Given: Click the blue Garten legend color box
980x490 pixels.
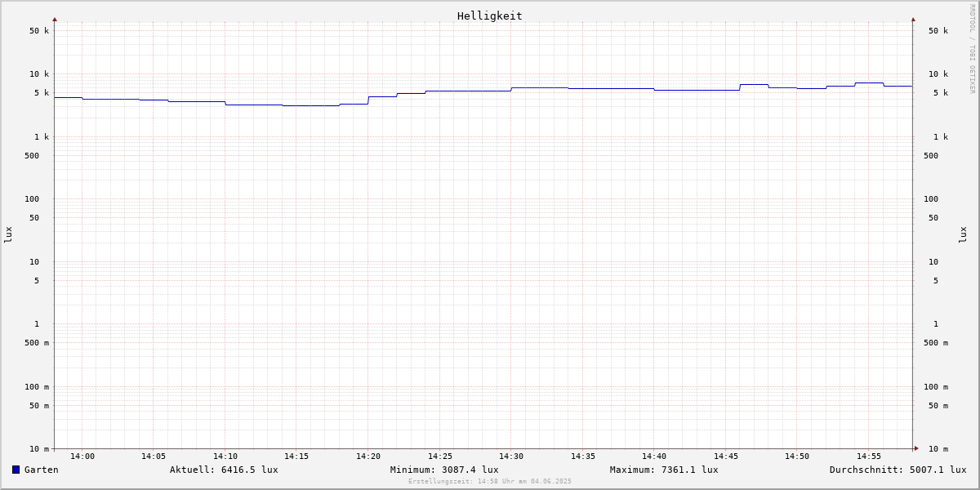Looking at the screenshot, I should point(16,470).
